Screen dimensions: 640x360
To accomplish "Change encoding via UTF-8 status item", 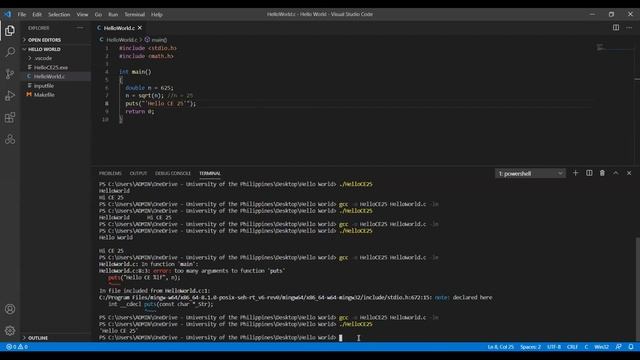I will (554, 347).
